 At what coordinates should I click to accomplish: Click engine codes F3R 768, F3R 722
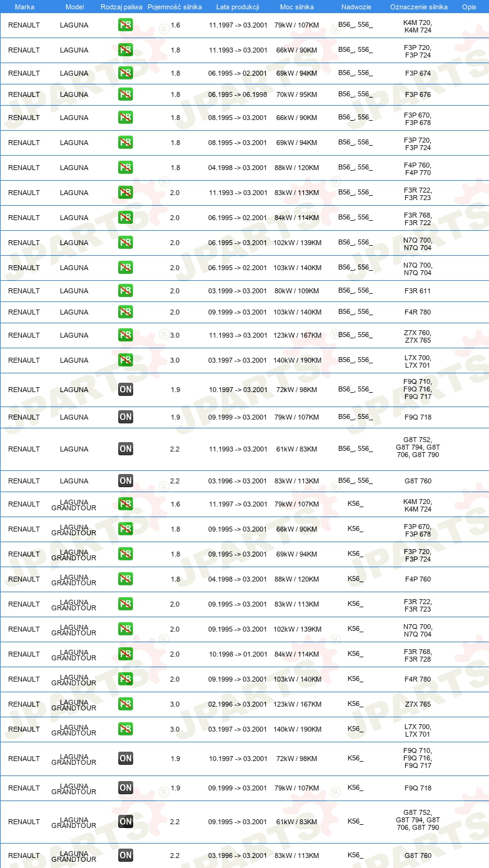tap(418, 219)
